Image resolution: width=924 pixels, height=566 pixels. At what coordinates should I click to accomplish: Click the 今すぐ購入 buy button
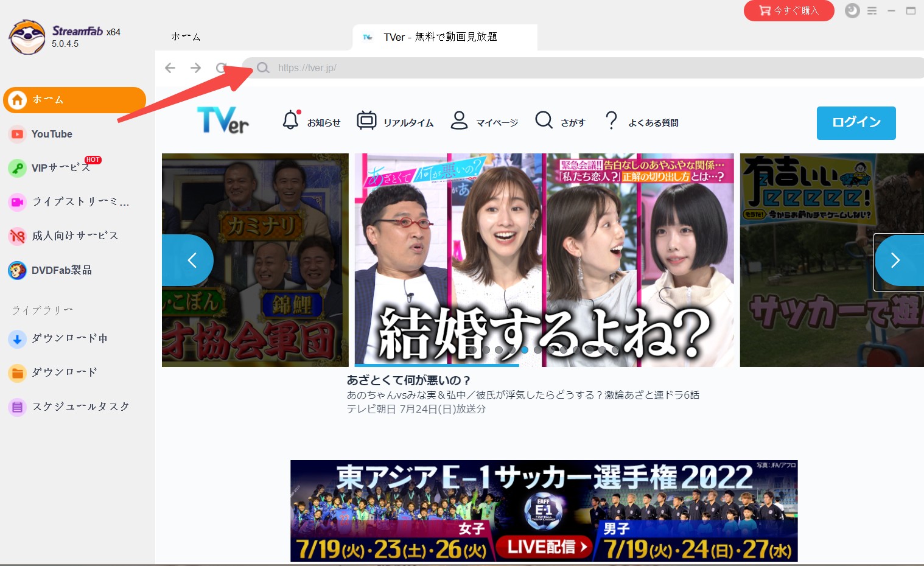[x=789, y=10]
